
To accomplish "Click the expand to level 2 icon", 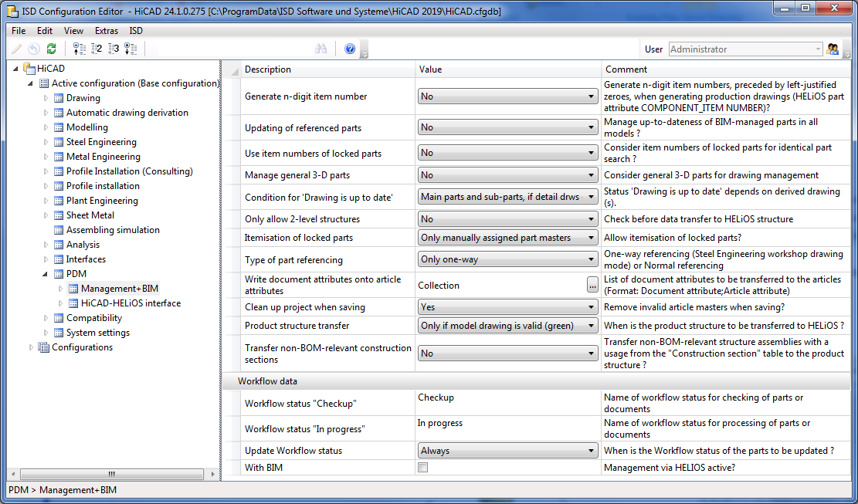I will pos(96,49).
